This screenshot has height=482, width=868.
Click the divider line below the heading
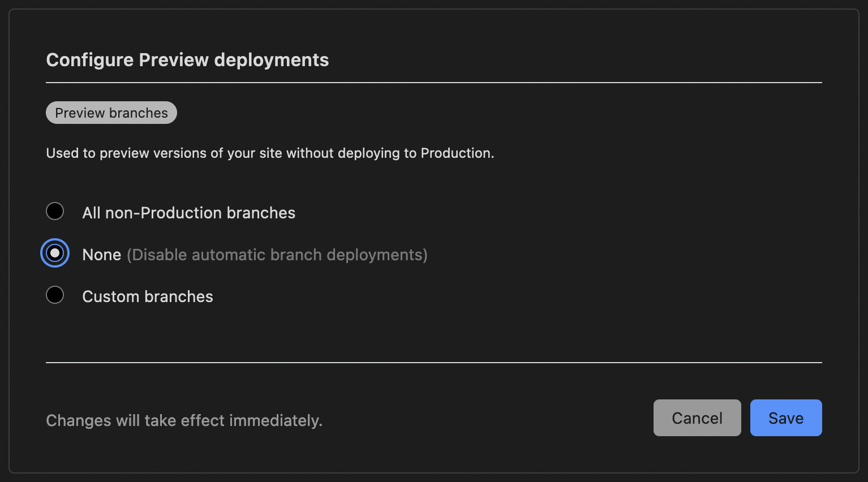434,81
